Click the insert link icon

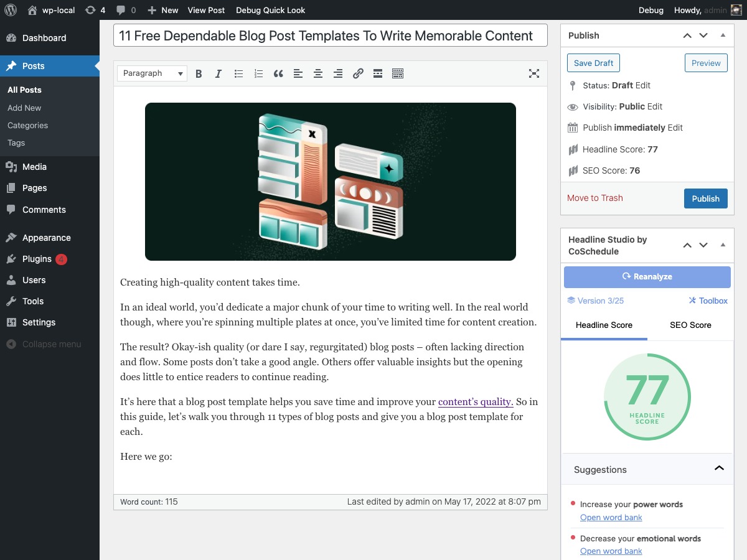pos(358,73)
